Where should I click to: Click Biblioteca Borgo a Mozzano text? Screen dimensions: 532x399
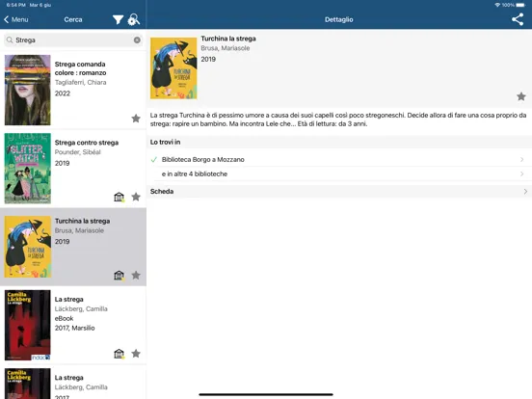click(x=203, y=159)
